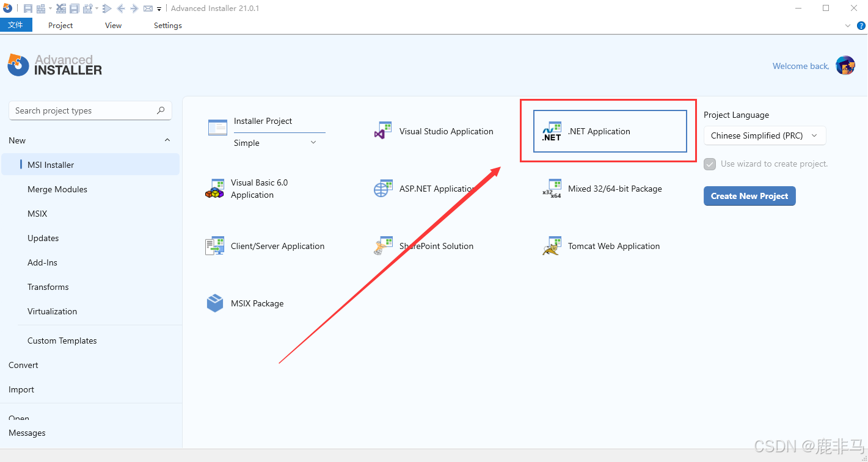This screenshot has width=868, height=462.
Task: Click the Client/Server Application icon
Action: click(x=214, y=246)
